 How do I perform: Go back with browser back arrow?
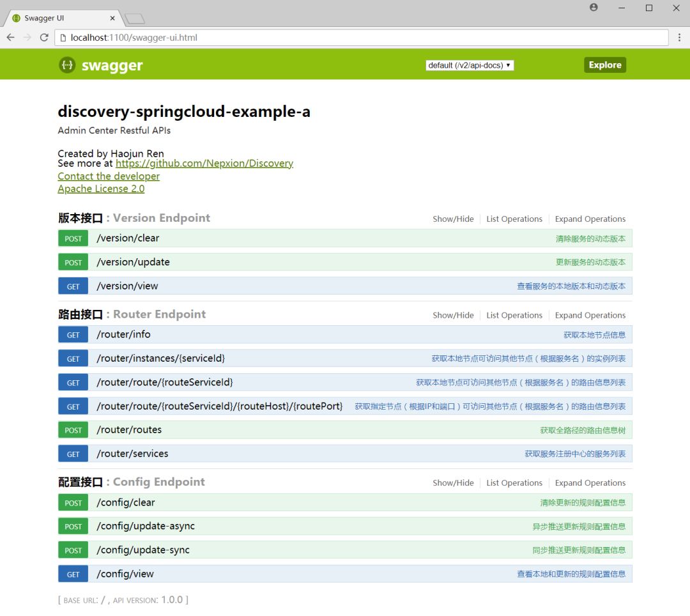click(x=11, y=38)
